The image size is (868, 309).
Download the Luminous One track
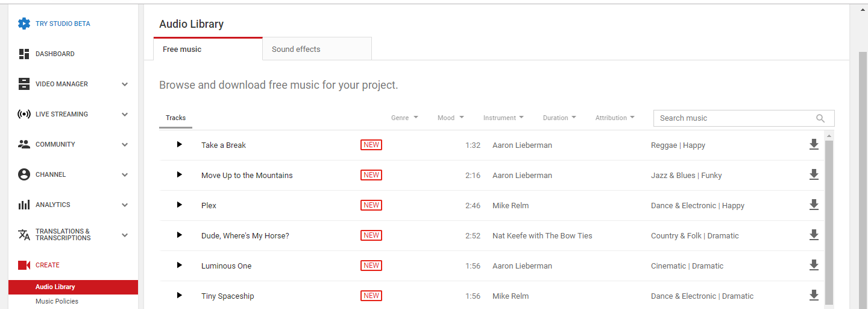pyautogui.click(x=814, y=266)
